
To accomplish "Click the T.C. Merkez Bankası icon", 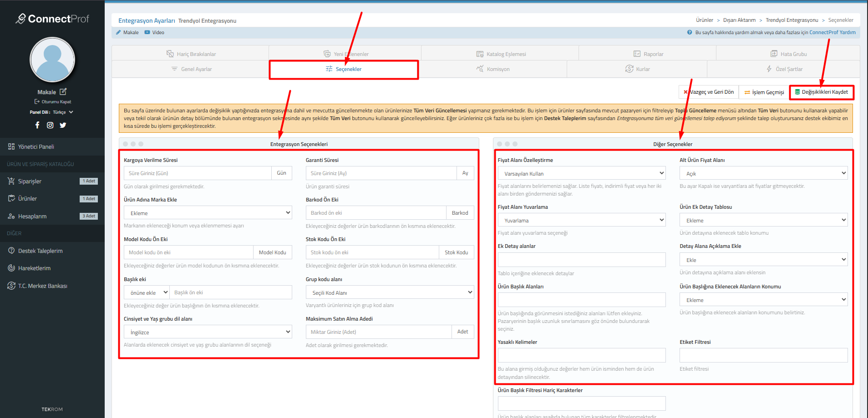I will (11, 286).
